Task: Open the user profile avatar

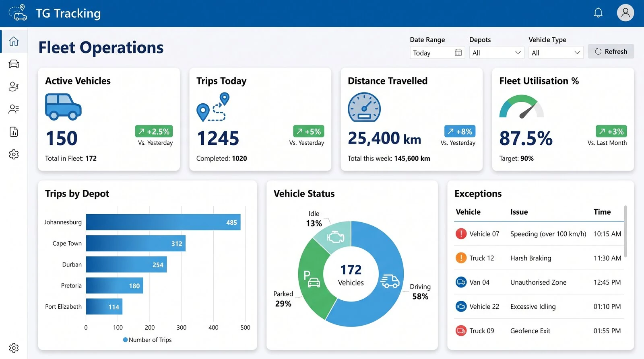Action: click(625, 13)
